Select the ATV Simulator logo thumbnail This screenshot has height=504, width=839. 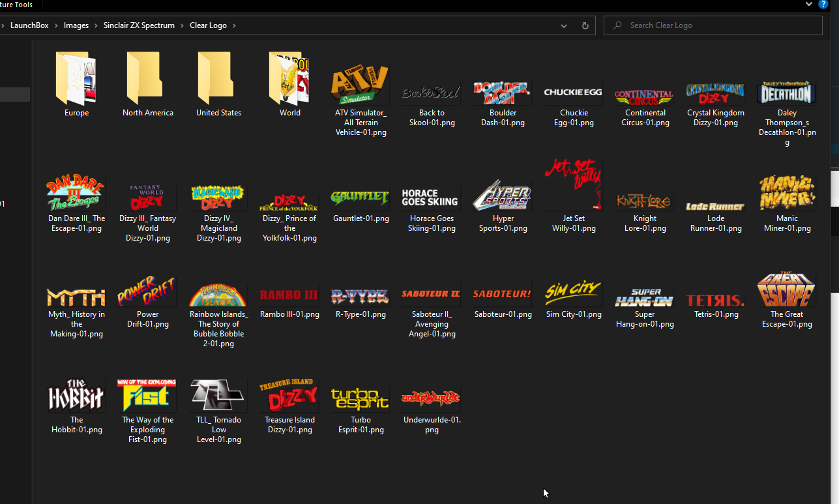361,85
